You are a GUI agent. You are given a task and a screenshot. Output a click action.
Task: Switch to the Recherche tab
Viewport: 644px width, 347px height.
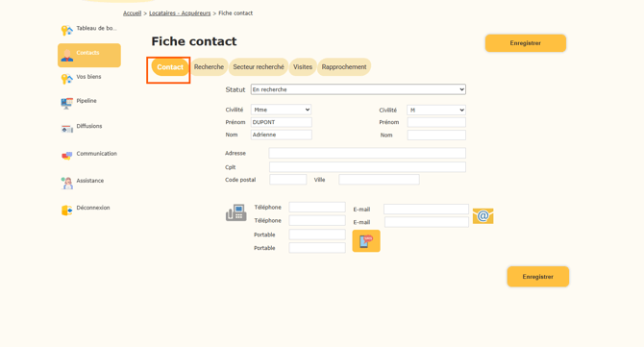209,67
